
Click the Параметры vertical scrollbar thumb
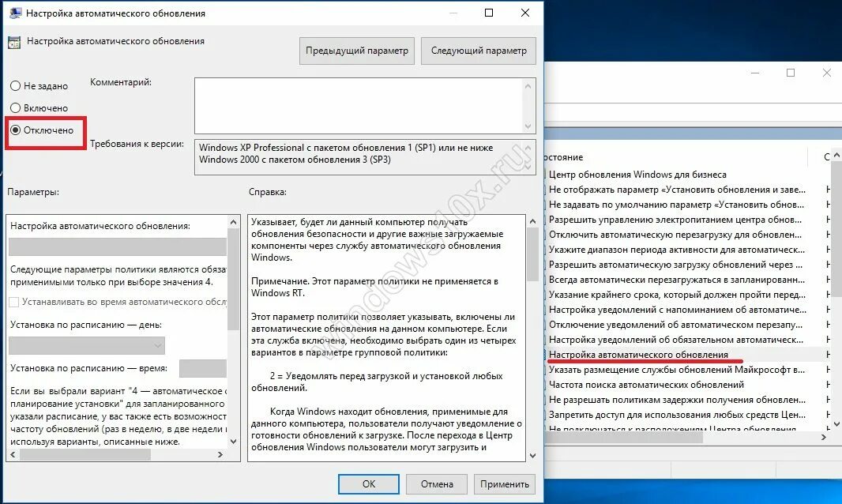click(233, 279)
